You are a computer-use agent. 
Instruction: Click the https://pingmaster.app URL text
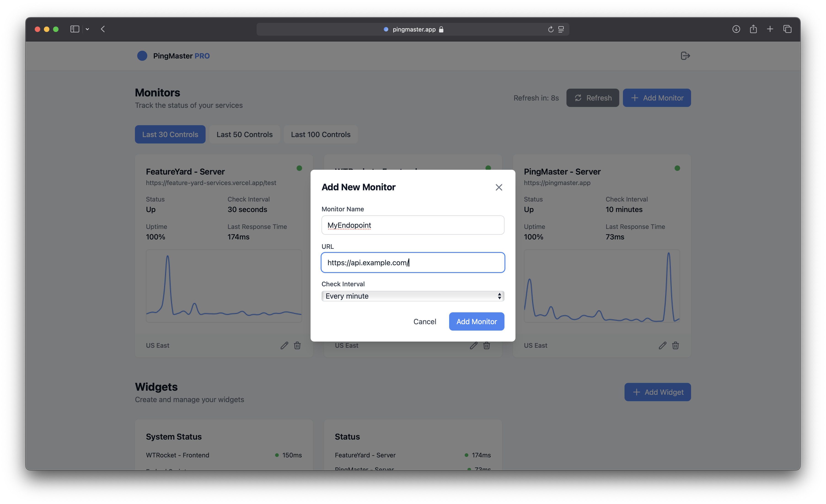coord(557,183)
